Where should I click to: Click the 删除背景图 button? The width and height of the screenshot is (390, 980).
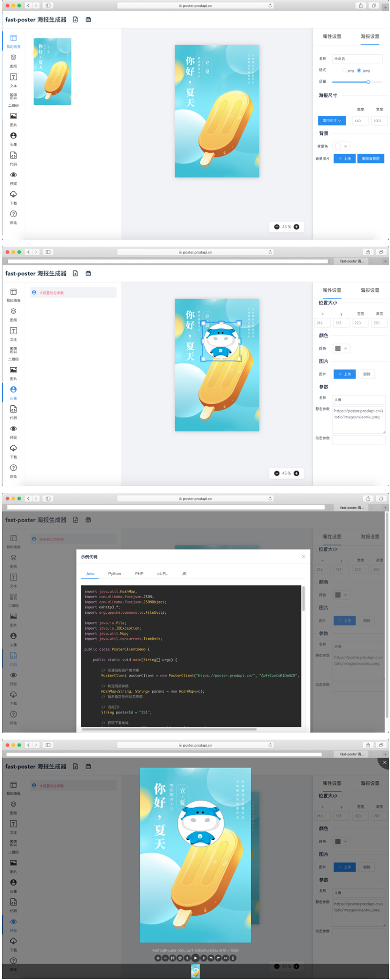click(x=370, y=158)
